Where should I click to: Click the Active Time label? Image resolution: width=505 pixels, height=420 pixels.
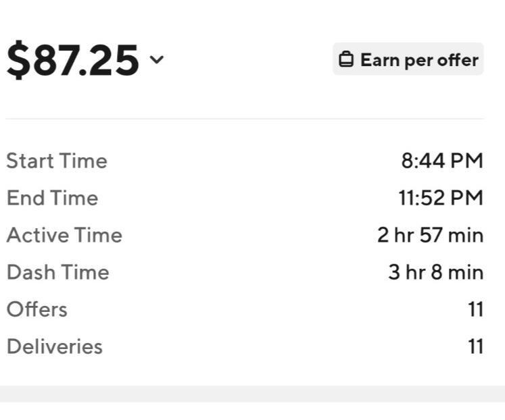[x=64, y=235]
